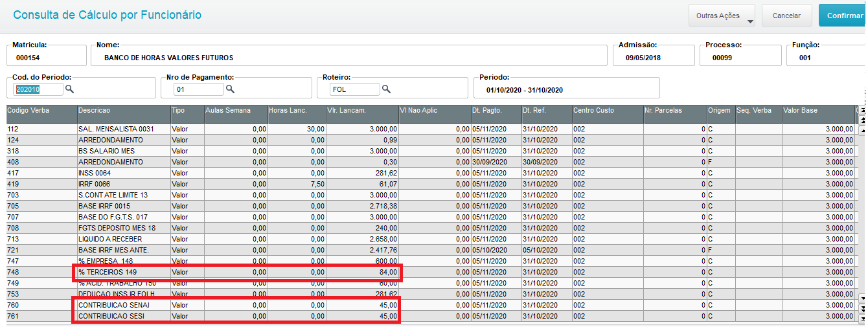
Task: Search with the Cod. do Periodo magnifier icon
Action: tap(69, 89)
